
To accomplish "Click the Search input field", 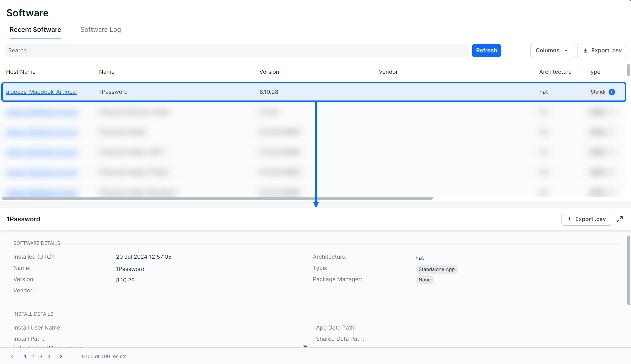I will (237, 51).
